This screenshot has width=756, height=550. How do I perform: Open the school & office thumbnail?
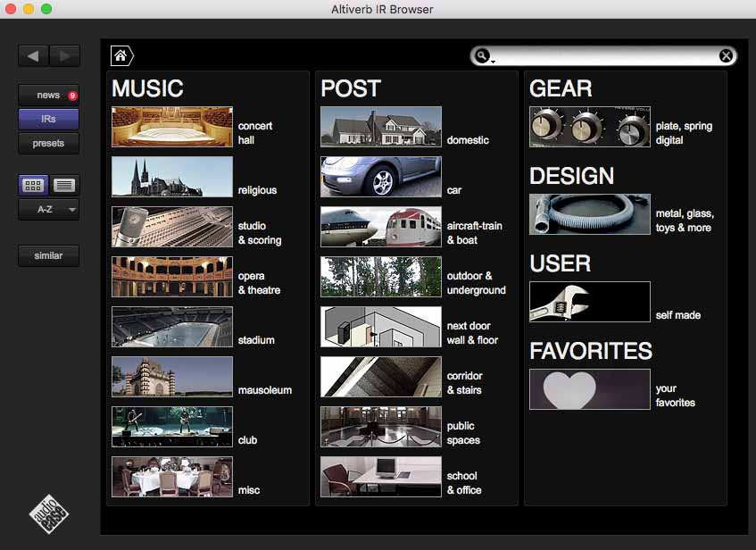click(x=381, y=477)
